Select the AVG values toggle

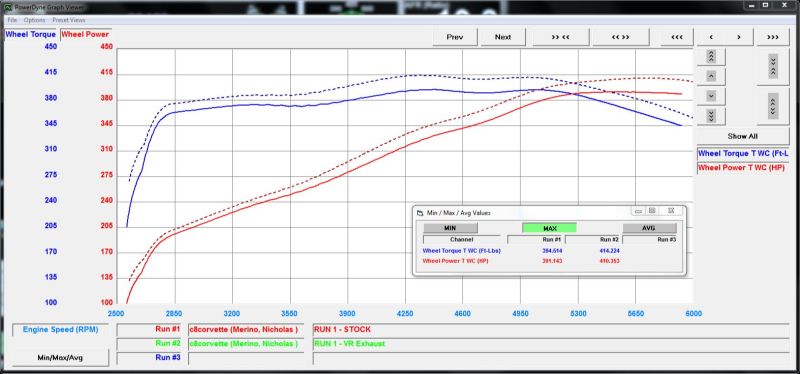tap(649, 228)
